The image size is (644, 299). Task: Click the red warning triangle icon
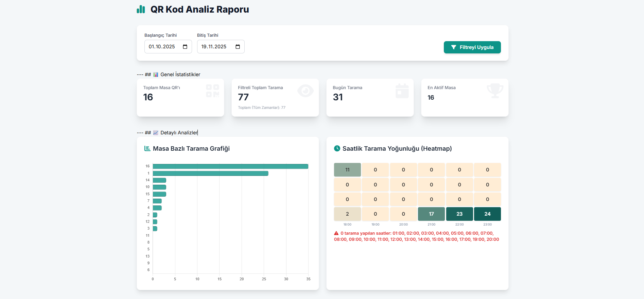(336, 233)
